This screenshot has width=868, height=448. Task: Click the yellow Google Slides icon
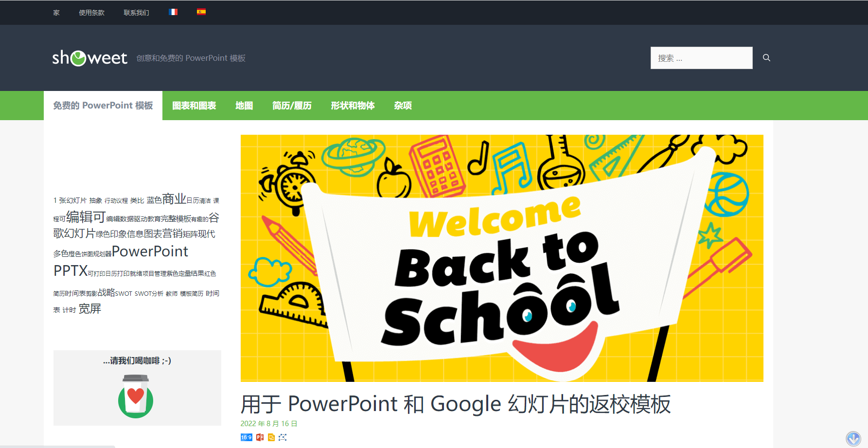tap(271, 437)
